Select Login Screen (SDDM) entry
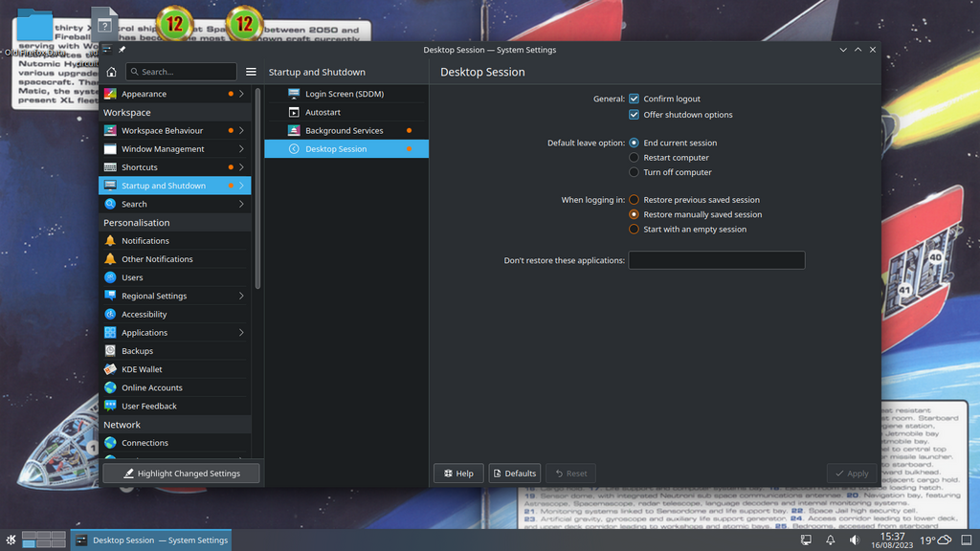Viewport: 980px width, 551px height. coord(344,94)
